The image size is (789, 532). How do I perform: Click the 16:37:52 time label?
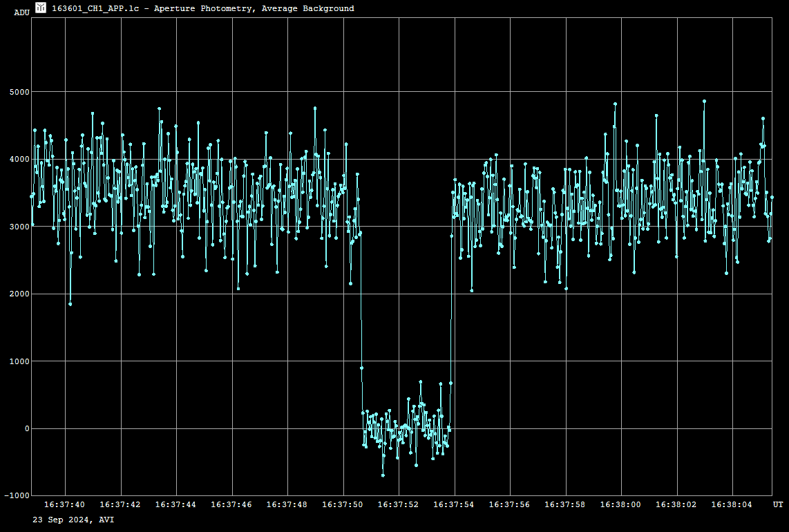point(398,504)
